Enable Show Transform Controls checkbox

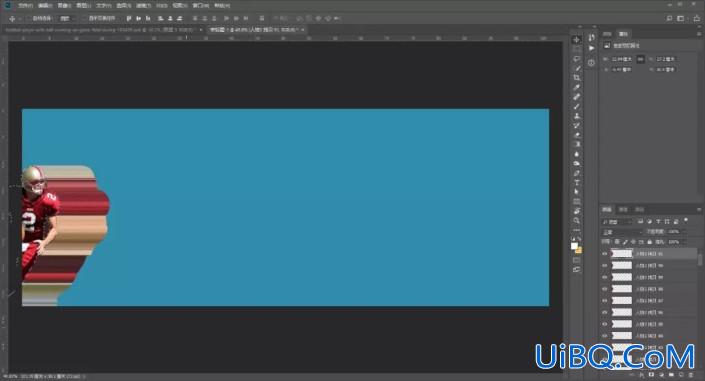pos(85,18)
